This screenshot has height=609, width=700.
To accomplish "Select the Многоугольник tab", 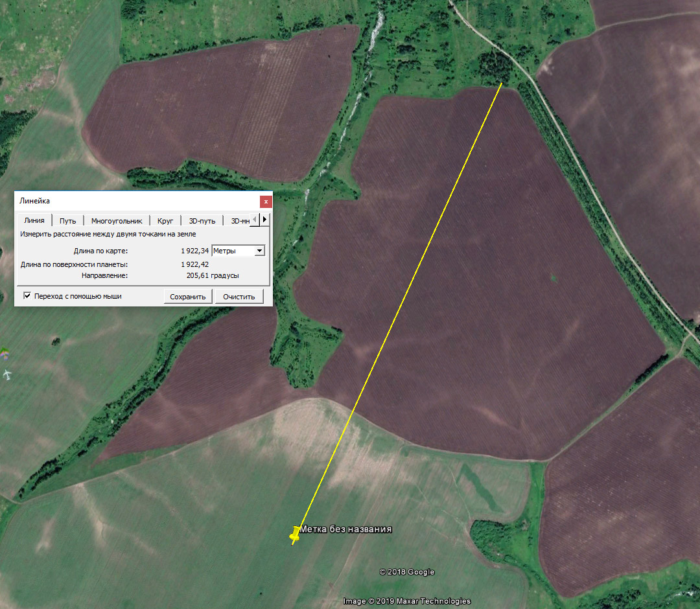I will [116, 221].
